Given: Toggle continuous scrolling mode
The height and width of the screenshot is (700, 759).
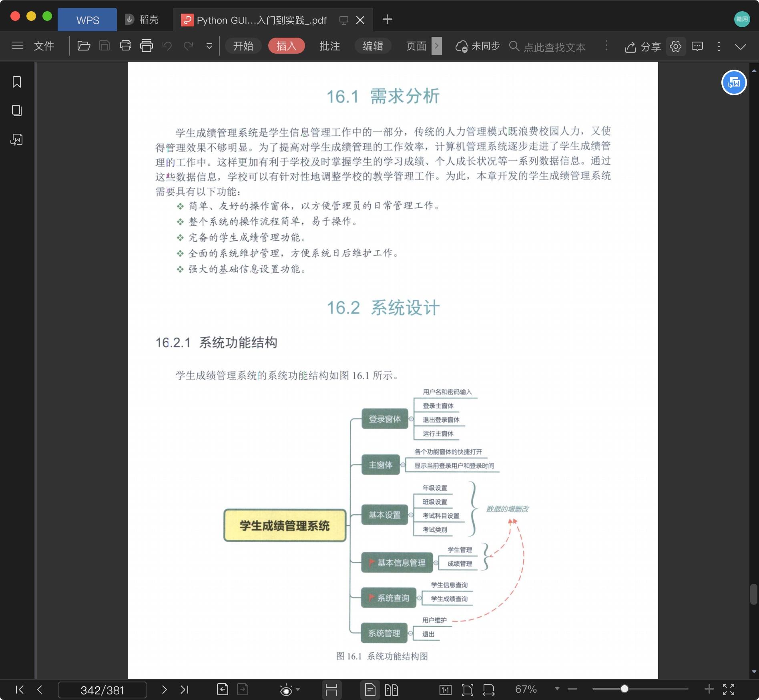Looking at the screenshot, I should click(331, 690).
